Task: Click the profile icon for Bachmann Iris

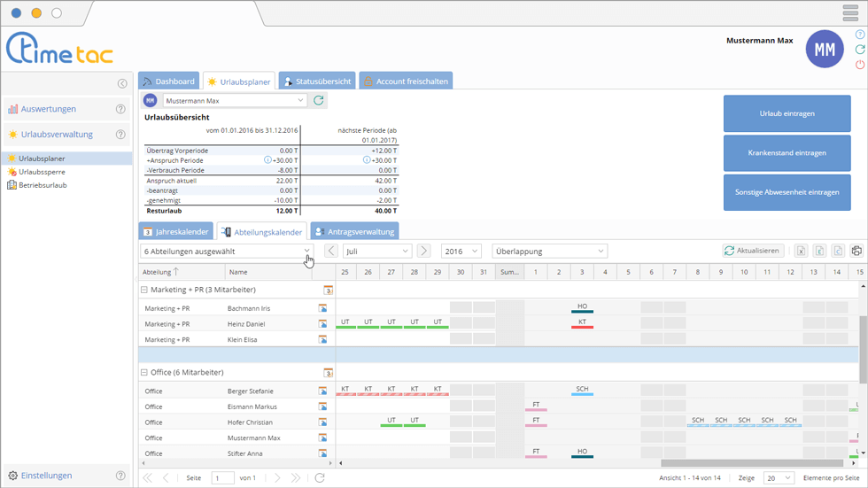Action: 323,308
